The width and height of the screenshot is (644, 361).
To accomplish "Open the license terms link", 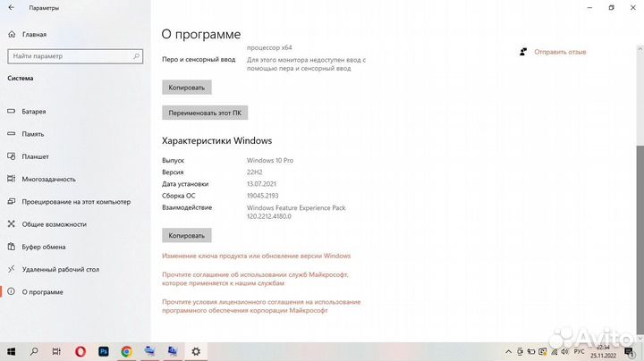I will [x=261, y=306].
